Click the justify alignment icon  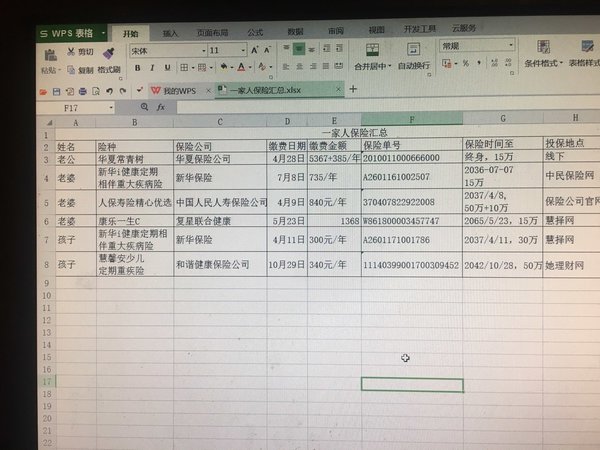(326, 66)
